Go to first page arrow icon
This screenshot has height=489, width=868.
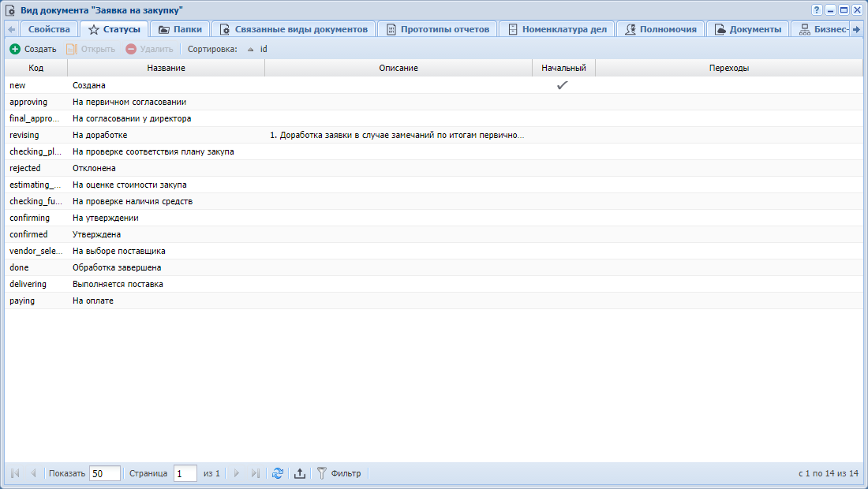tap(15, 473)
